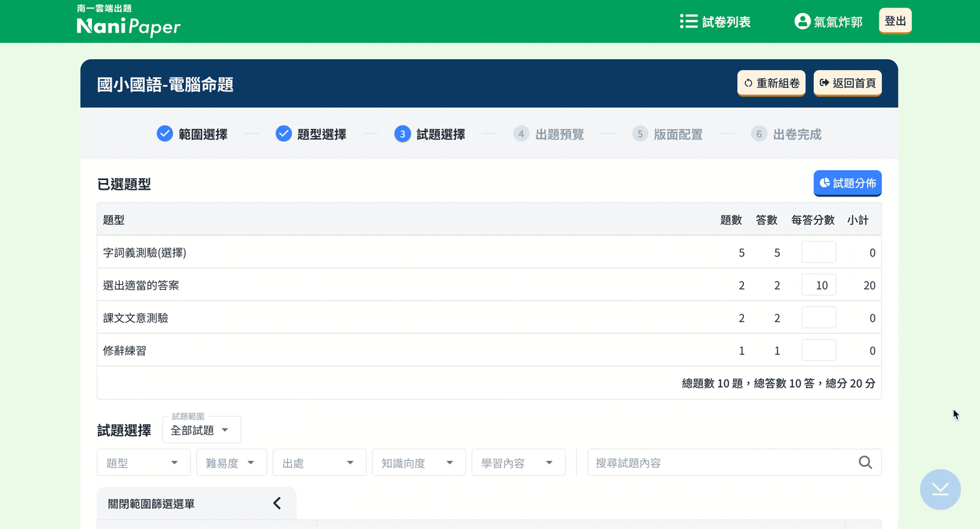Click the 搜尋試題內容 search box
This screenshot has width=980, height=529.
tap(734, 462)
